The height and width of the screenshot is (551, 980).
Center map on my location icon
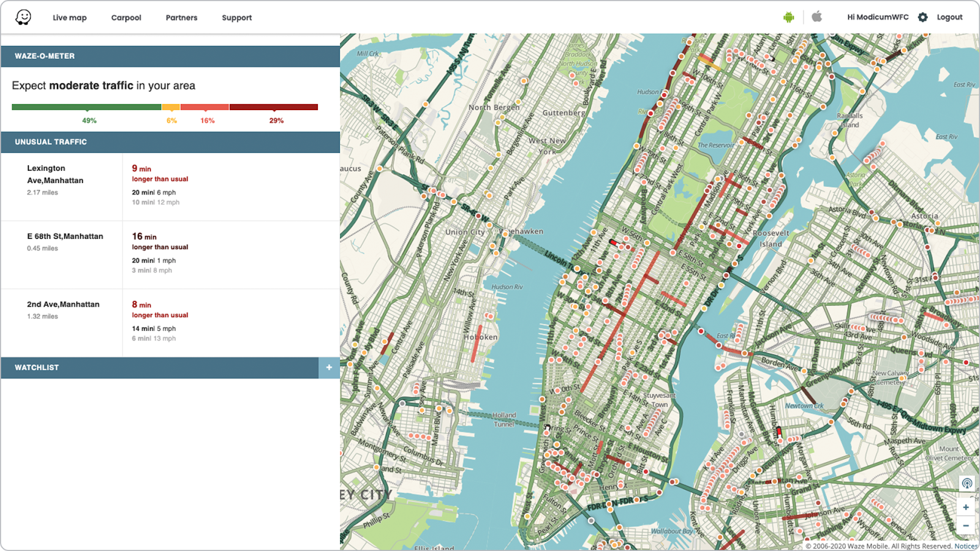coord(967,483)
